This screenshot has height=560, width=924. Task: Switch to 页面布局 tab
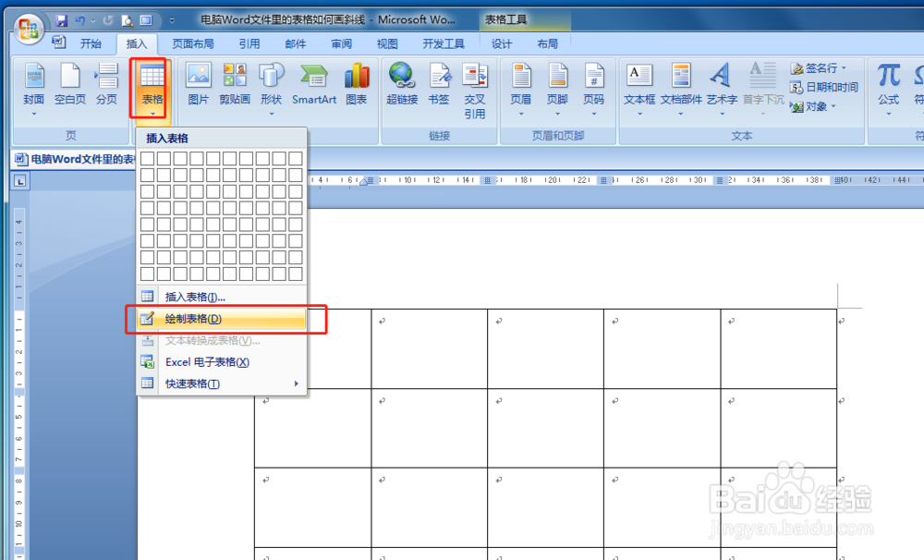click(193, 43)
